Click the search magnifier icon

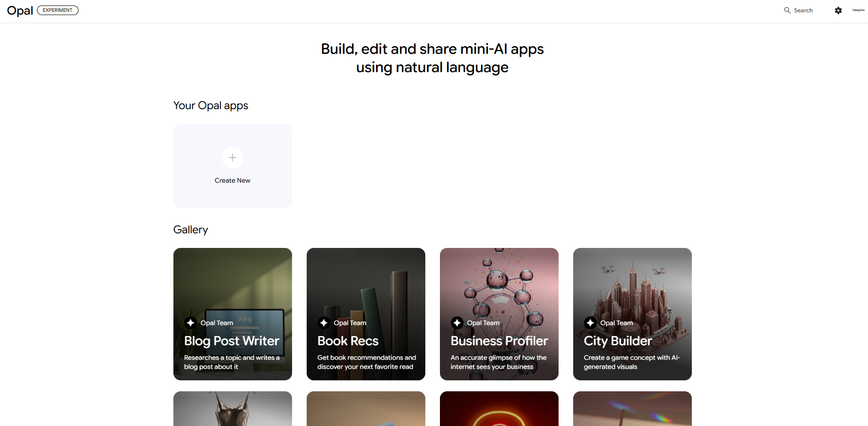[x=787, y=11]
